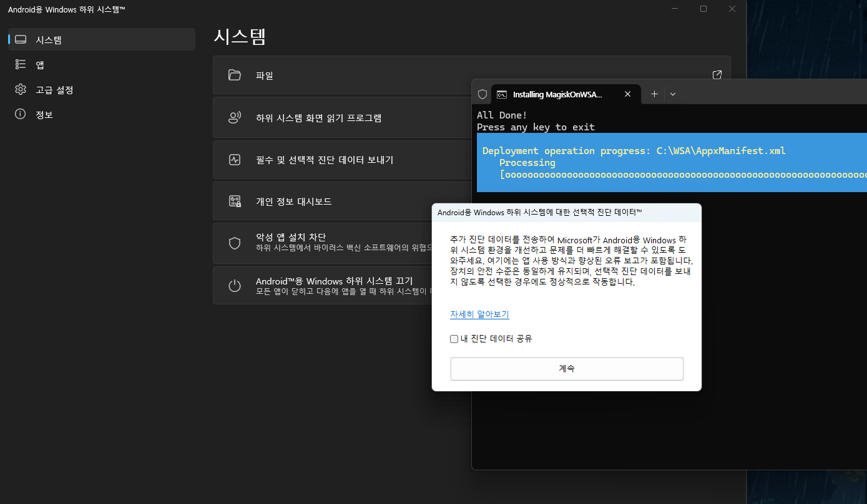
Task: Select 정보 in the left navigation
Action: [x=44, y=115]
